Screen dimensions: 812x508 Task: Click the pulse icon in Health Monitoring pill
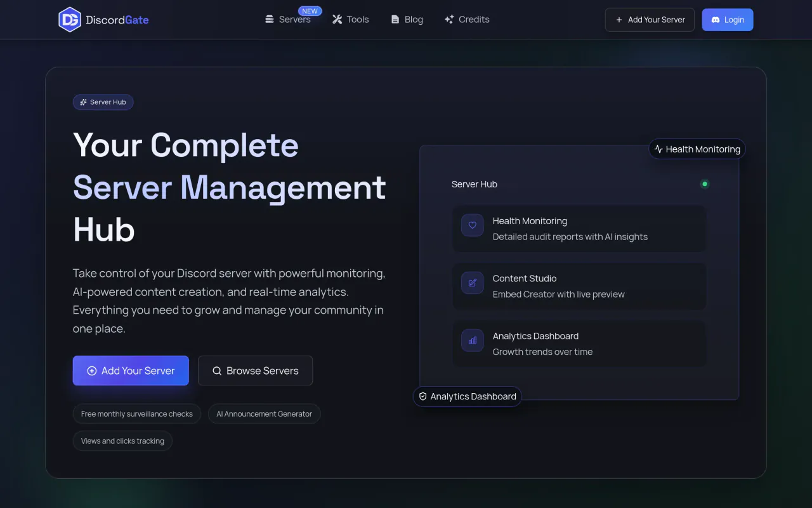click(x=658, y=149)
